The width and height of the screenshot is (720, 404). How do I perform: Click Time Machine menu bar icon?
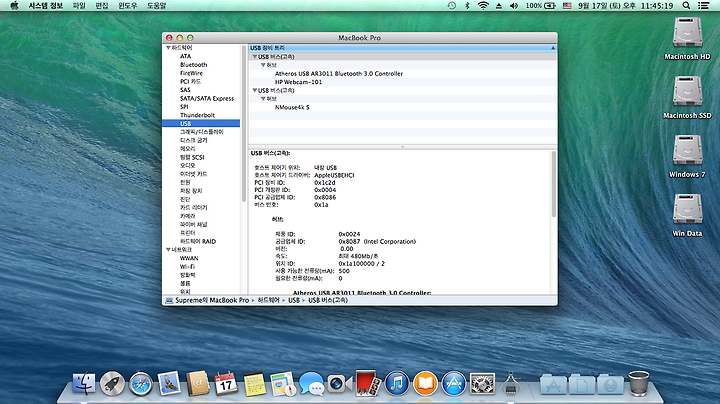[x=452, y=6]
